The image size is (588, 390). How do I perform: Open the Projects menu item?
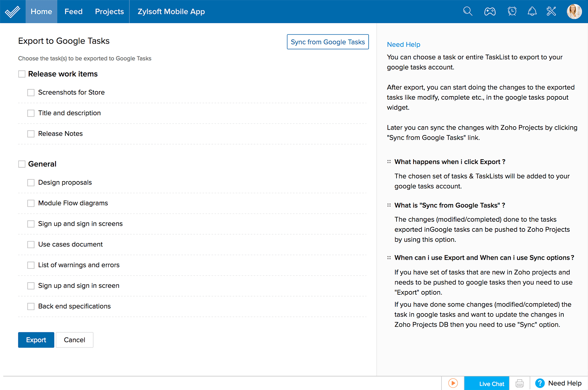109,11
